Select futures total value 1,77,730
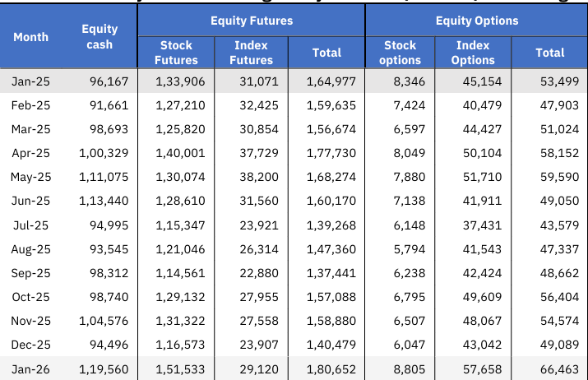 (x=331, y=154)
